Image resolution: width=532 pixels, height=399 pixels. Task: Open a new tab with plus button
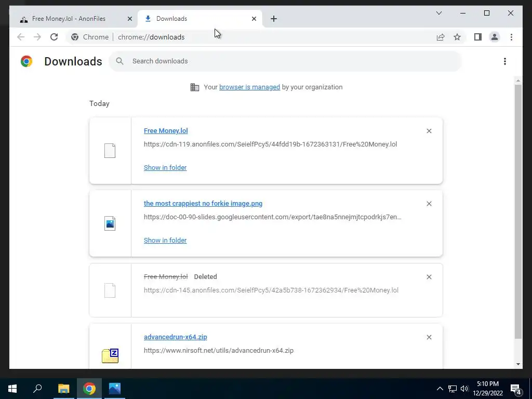(x=274, y=19)
